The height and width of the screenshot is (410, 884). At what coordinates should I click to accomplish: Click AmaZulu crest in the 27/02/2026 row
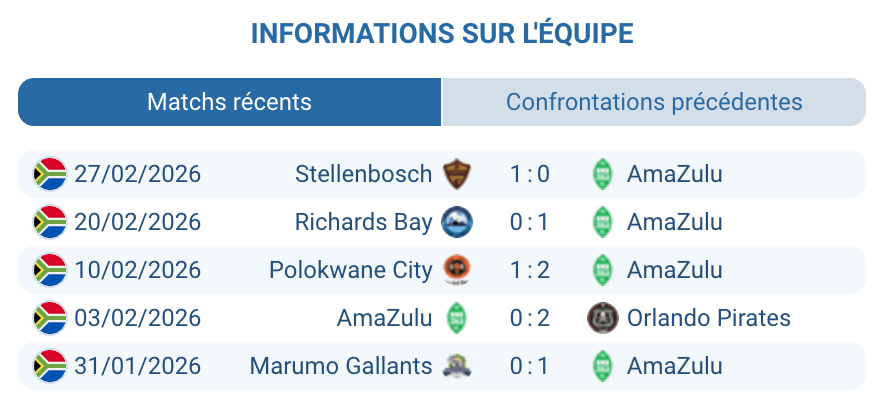[601, 174]
